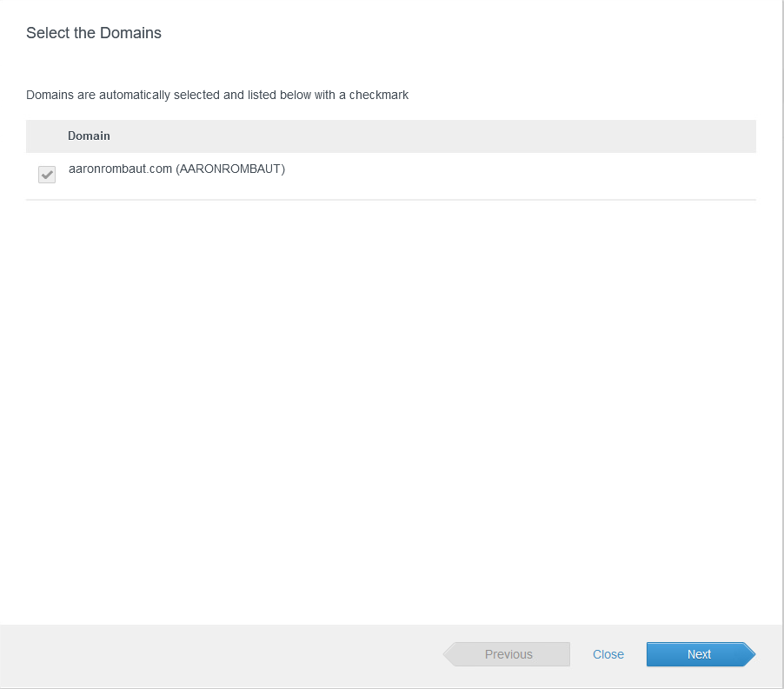
Task: Click the left arrow tip of the Previous button
Action: click(448, 654)
